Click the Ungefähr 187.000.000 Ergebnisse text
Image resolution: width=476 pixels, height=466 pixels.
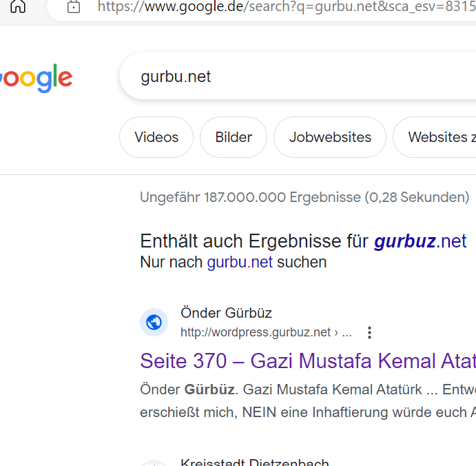pyautogui.click(x=304, y=197)
